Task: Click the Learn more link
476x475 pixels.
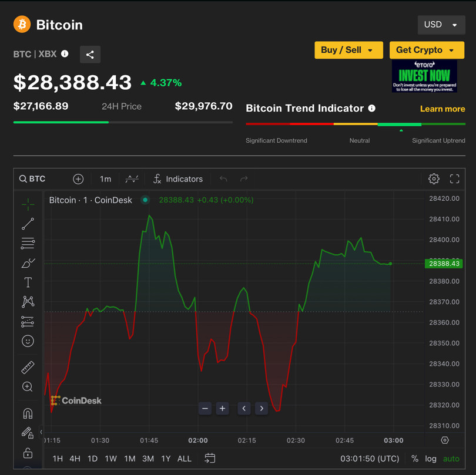Action: point(443,109)
